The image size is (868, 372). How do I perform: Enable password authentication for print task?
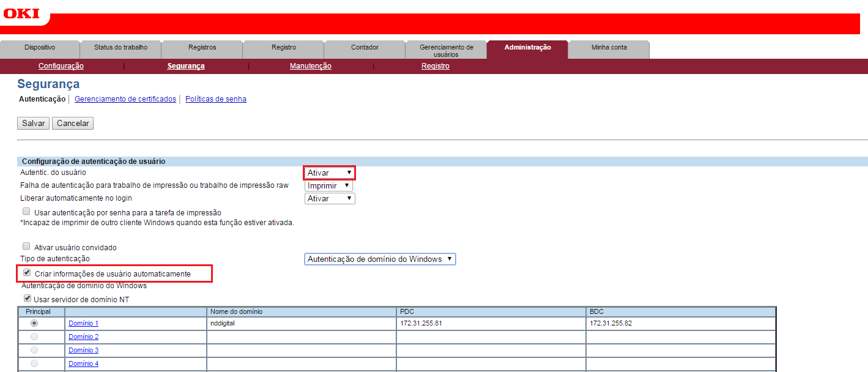pyautogui.click(x=26, y=212)
